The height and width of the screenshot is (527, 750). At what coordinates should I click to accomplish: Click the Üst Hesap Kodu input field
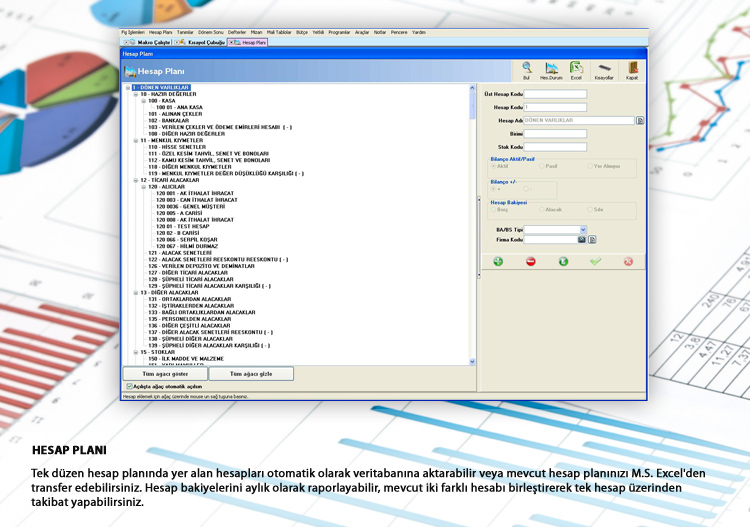pyautogui.click(x=555, y=94)
